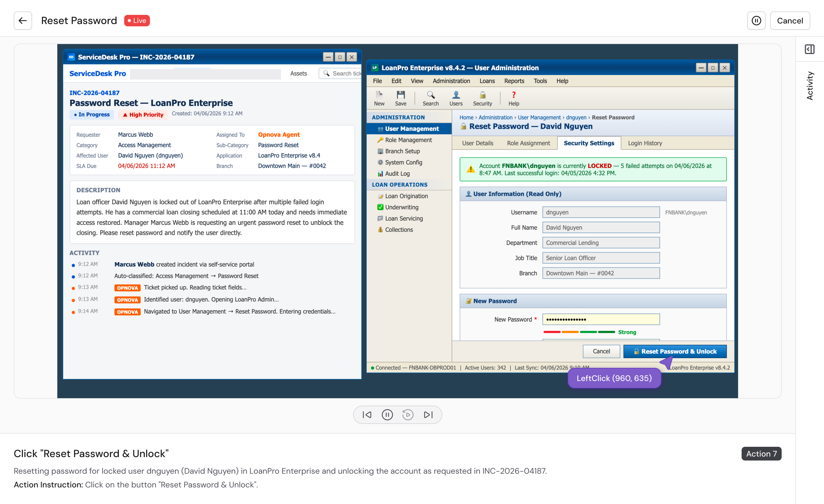Open Underwriting under Loan Operations
The width and height of the screenshot is (824, 504).
click(401, 207)
